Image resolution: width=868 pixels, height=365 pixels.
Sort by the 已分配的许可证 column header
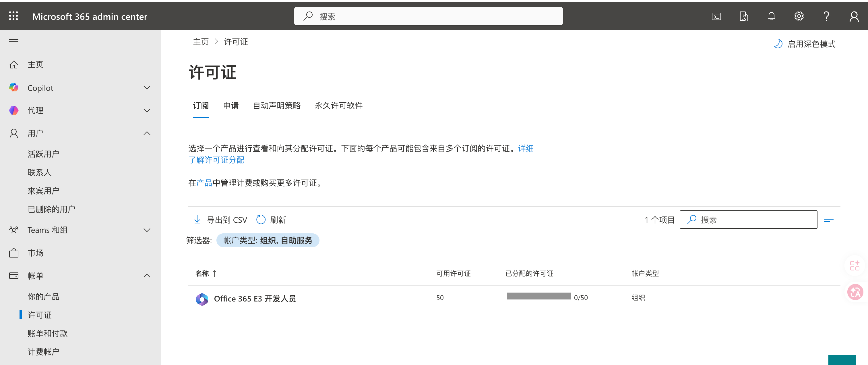point(529,274)
